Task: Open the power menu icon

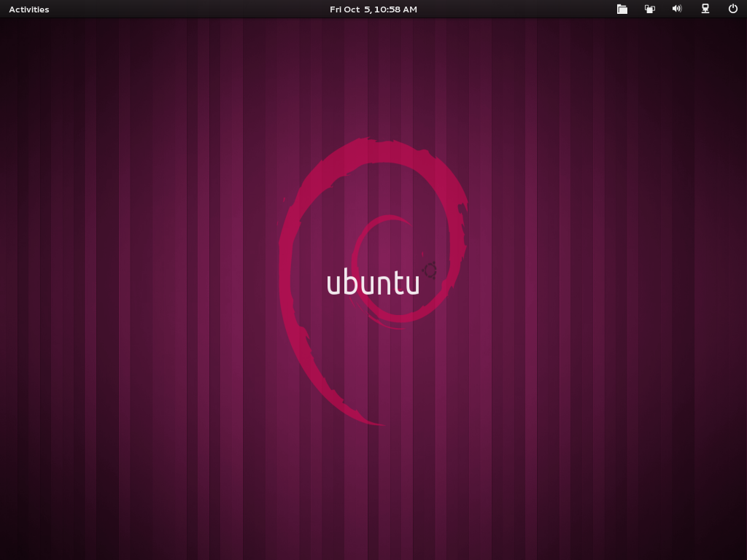Action: (x=733, y=9)
